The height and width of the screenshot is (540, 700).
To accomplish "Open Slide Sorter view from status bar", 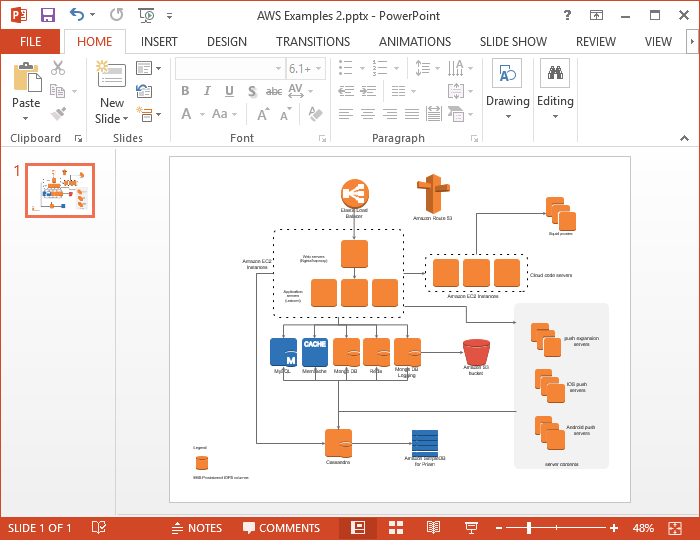I will (396, 527).
